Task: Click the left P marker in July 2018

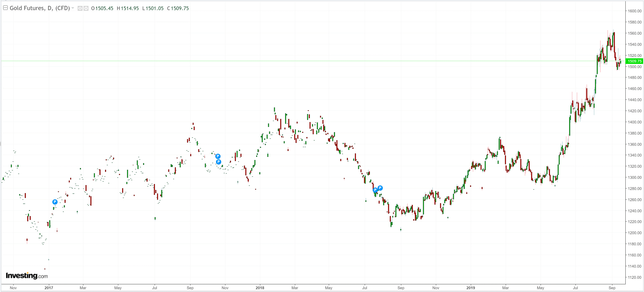Action: pyautogui.click(x=375, y=190)
